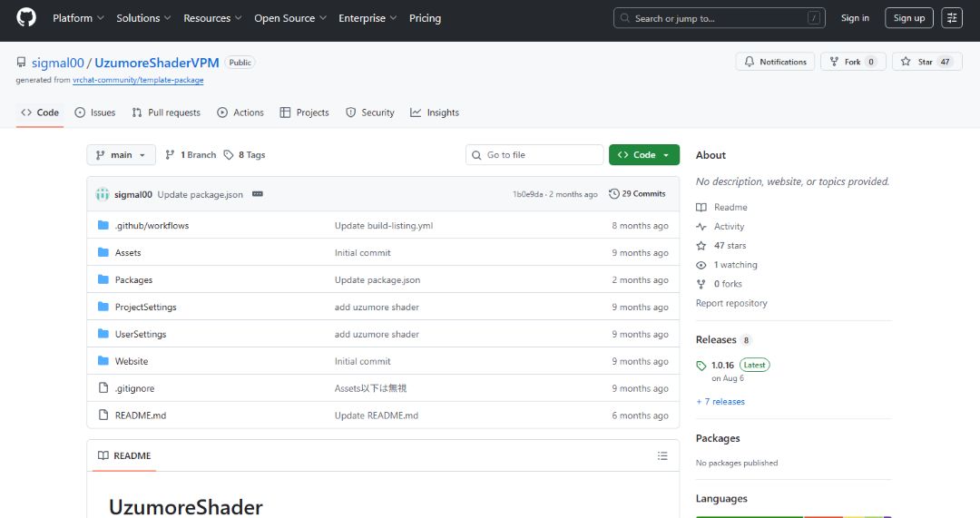Open the + 7 releases link
The height and width of the screenshot is (518, 980).
point(720,401)
